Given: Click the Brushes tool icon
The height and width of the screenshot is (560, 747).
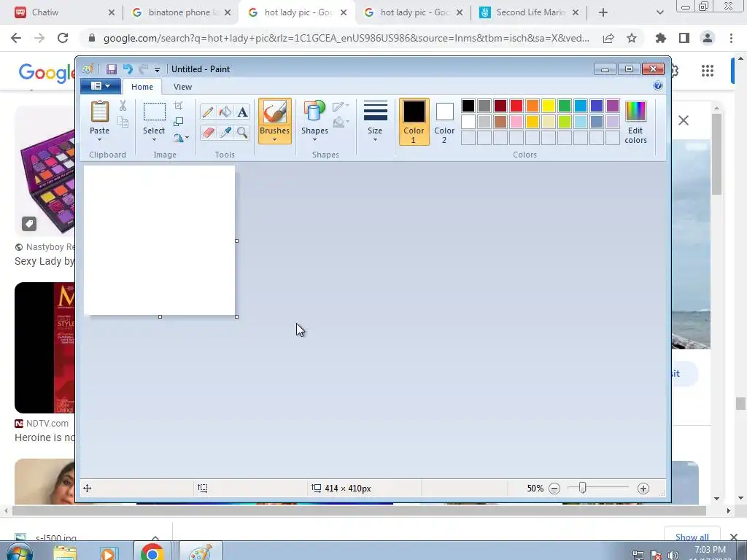Looking at the screenshot, I should click(275, 112).
